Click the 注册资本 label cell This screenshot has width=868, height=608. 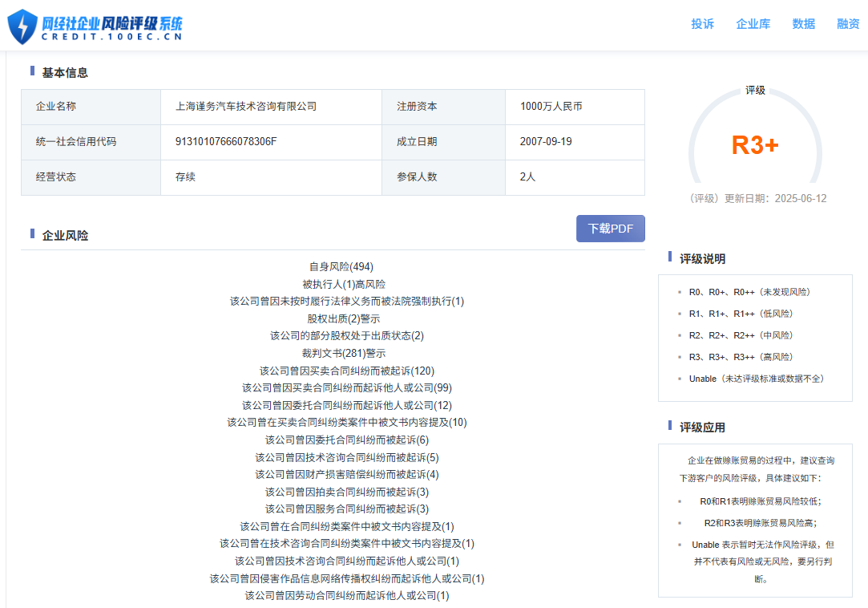(x=443, y=107)
